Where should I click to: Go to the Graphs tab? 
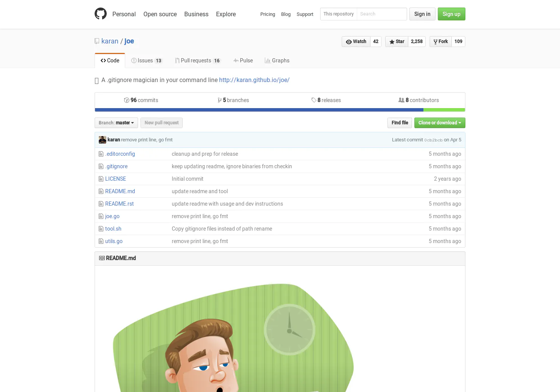pyautogui.click(x=277, y=60)
